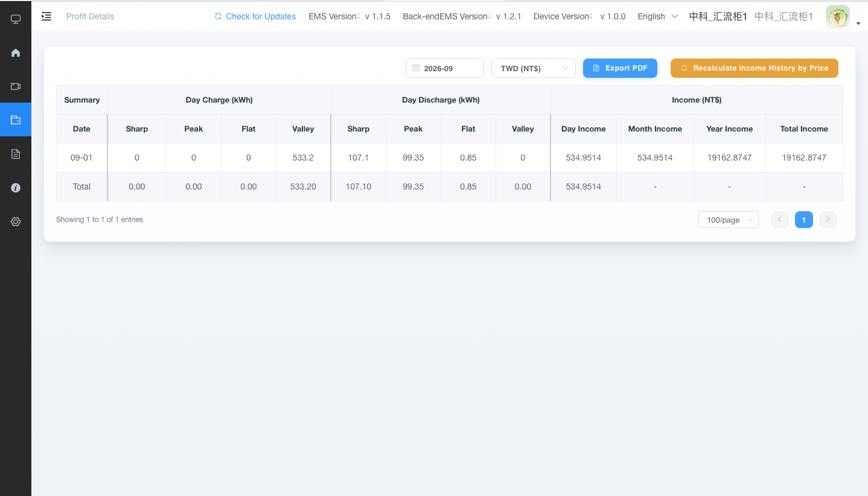Open the 2026-09 month picker field

[445, 68]
